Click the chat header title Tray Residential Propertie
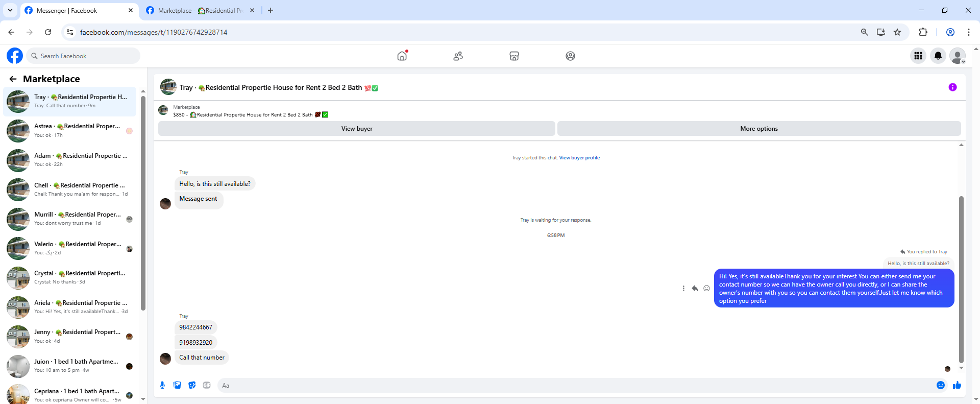 pyautogui.click(x=279, y=88)
